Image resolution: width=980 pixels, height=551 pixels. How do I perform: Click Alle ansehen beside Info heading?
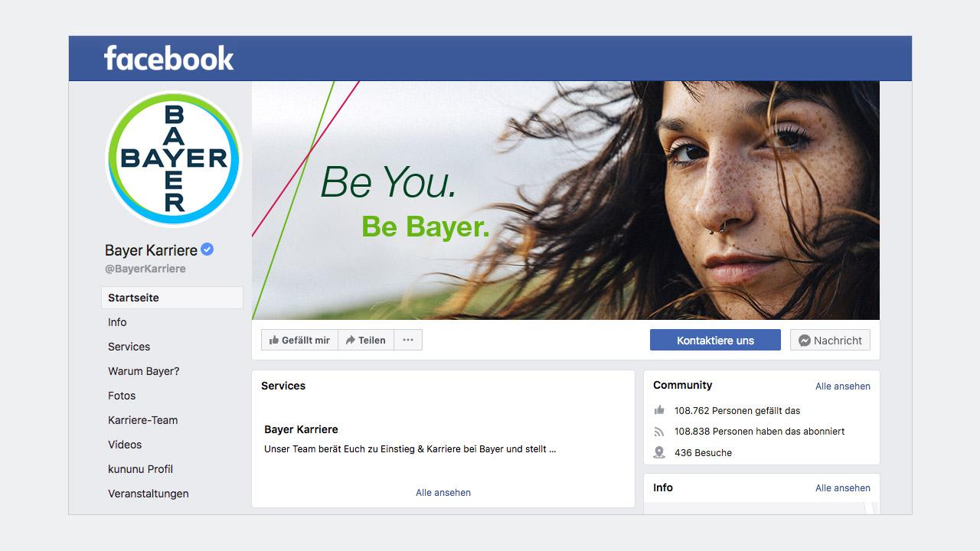coord(843,488)
